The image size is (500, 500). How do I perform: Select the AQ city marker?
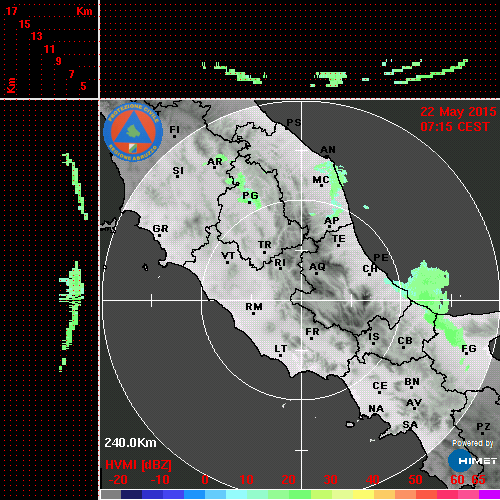point(317,268)
